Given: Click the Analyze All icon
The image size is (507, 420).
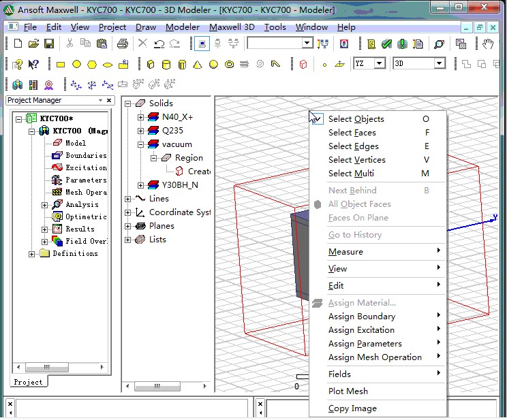Looking at the screenshot, I should 402,44.
